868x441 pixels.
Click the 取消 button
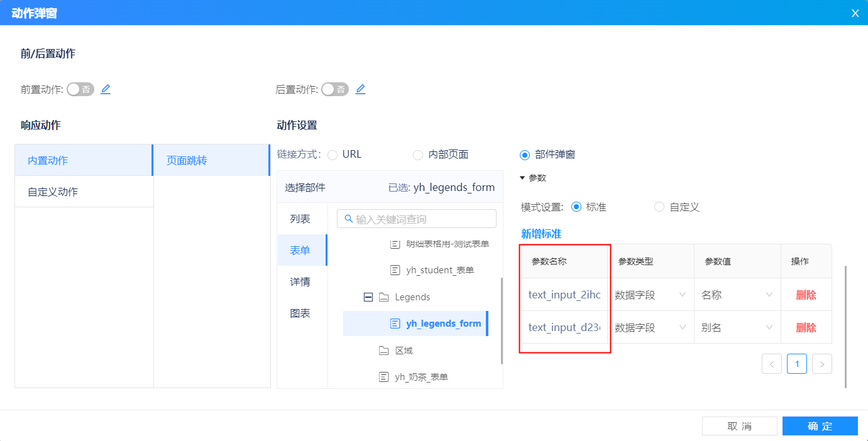[x=739, y=426]
